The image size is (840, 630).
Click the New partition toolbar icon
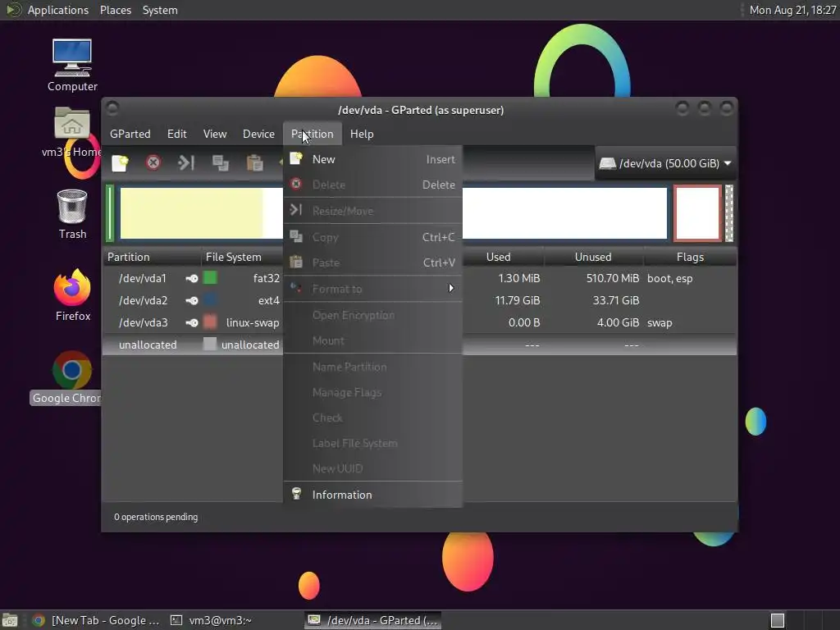click(x=120, y=163)
